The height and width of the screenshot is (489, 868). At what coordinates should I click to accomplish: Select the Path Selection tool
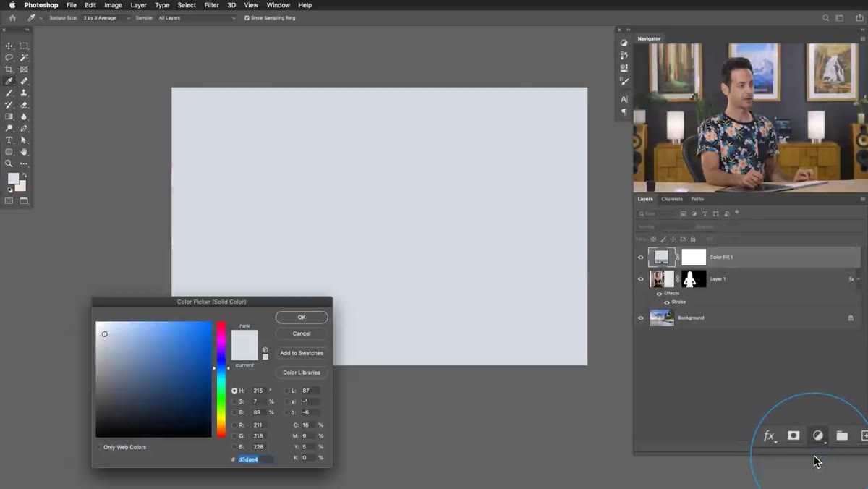pos(24,140)
